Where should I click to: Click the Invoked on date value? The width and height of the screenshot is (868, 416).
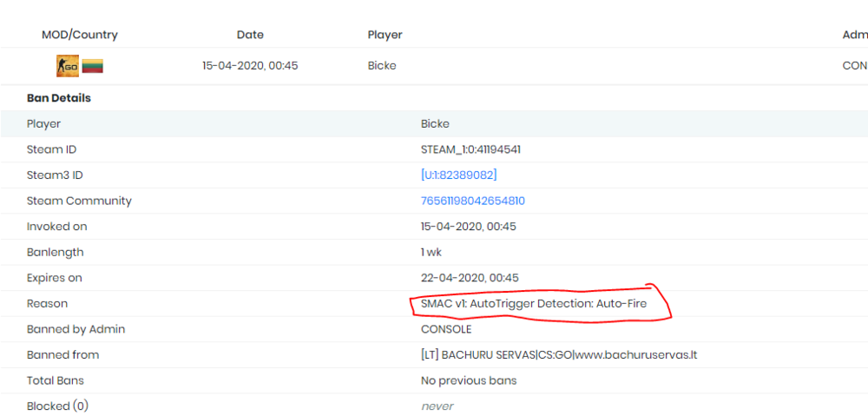(469, 227)
